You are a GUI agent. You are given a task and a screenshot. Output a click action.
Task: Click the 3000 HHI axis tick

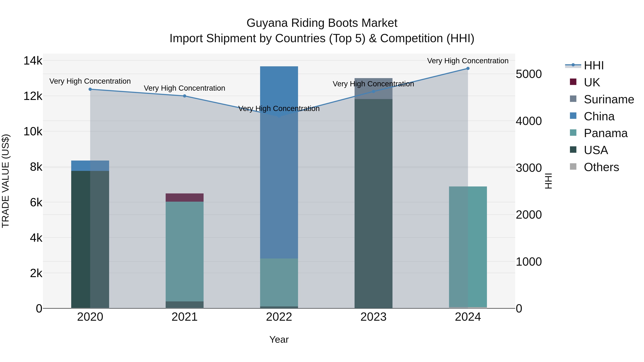[x=529, y=168]
